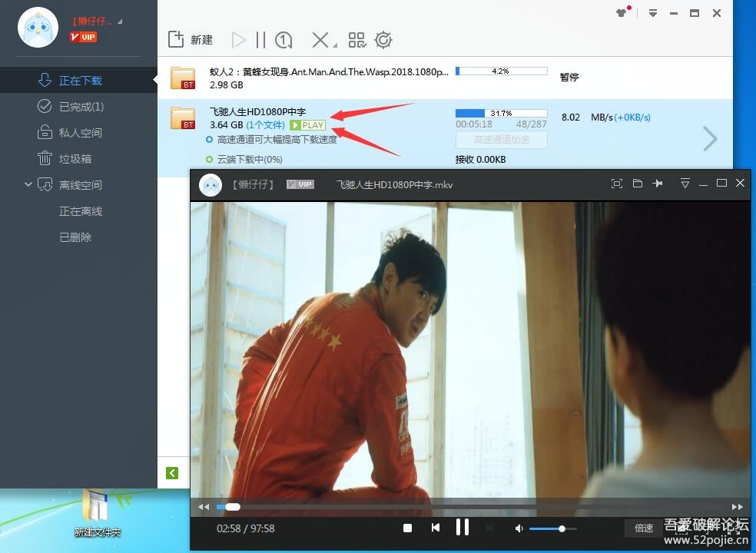Click the 暂停 status of Ant-Man task
Screen dimensions: 756x553
click(569, 77)
